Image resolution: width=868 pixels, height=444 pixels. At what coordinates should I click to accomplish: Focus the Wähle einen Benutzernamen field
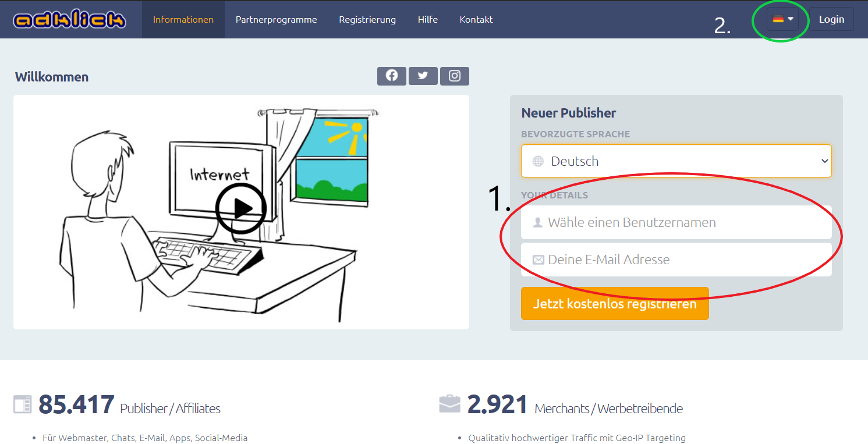(x=675, y=222)
